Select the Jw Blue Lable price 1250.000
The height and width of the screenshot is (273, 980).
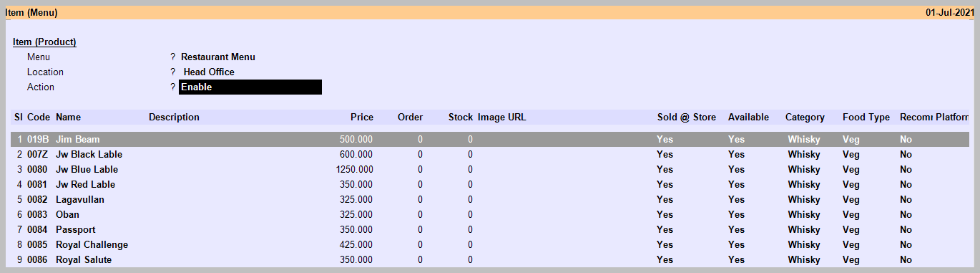[x=354, y=170]
